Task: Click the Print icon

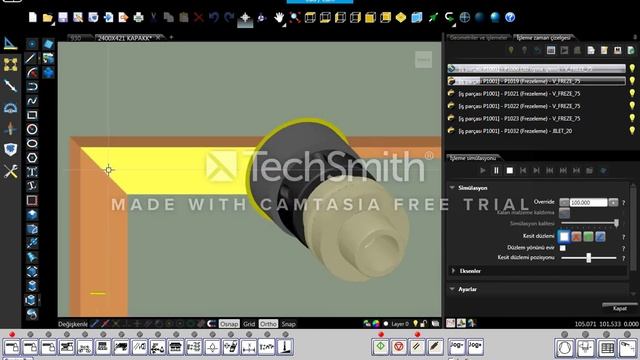Action: click(138, 17)
